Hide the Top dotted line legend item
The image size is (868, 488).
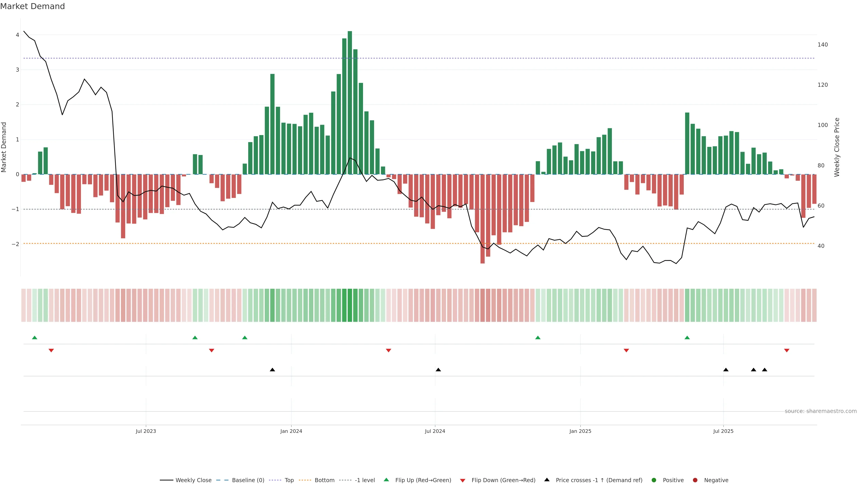[x=289, y=480]
